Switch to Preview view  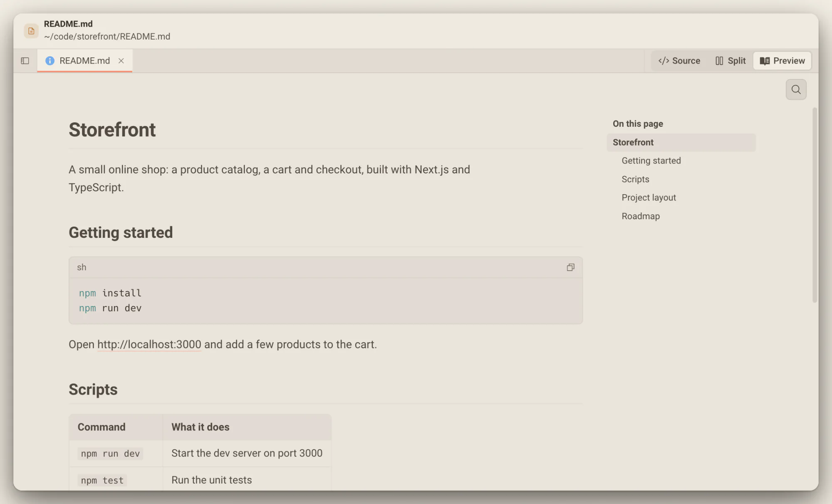click(782, 61)
